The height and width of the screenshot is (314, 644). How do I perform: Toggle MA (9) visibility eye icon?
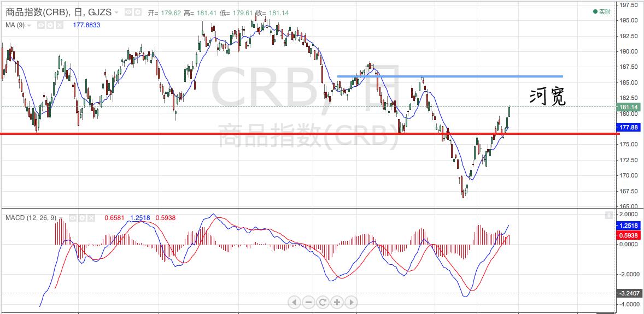tap(41, 25)
